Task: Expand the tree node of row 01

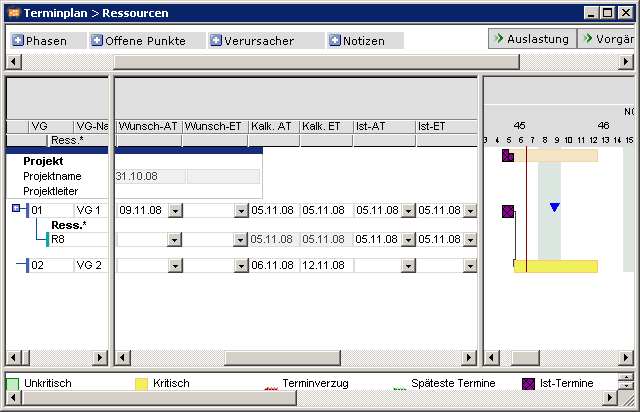Action: pos(16,209)
